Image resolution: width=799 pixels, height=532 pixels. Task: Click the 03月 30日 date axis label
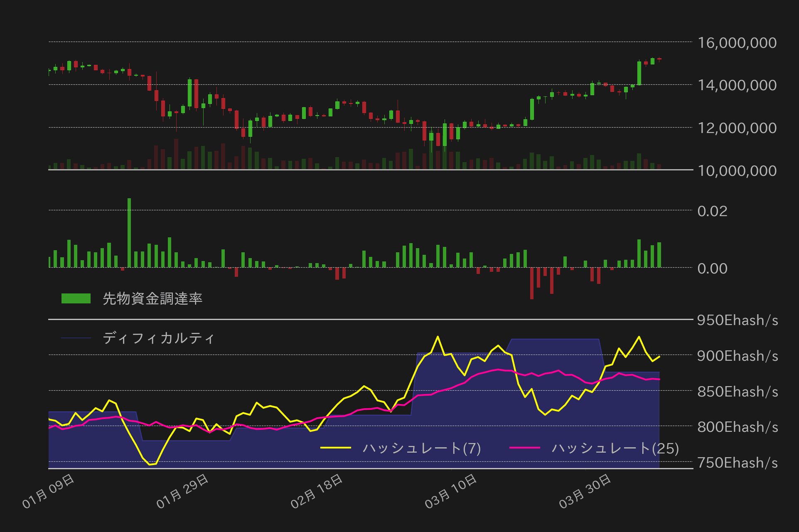click(585, 491)
